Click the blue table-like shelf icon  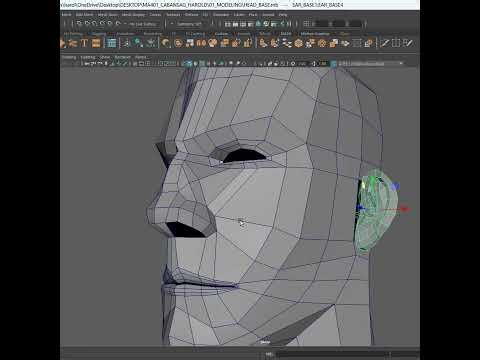tap(112, 43)
